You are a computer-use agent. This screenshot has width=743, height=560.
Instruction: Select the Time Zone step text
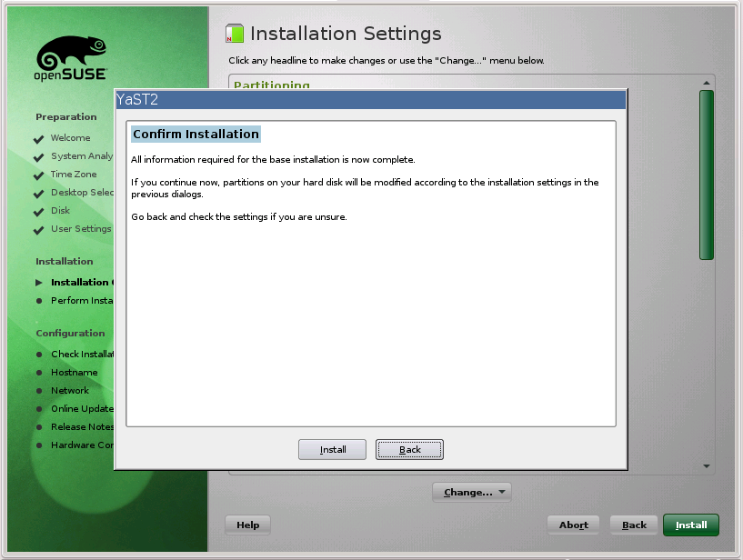pos(74,175)
